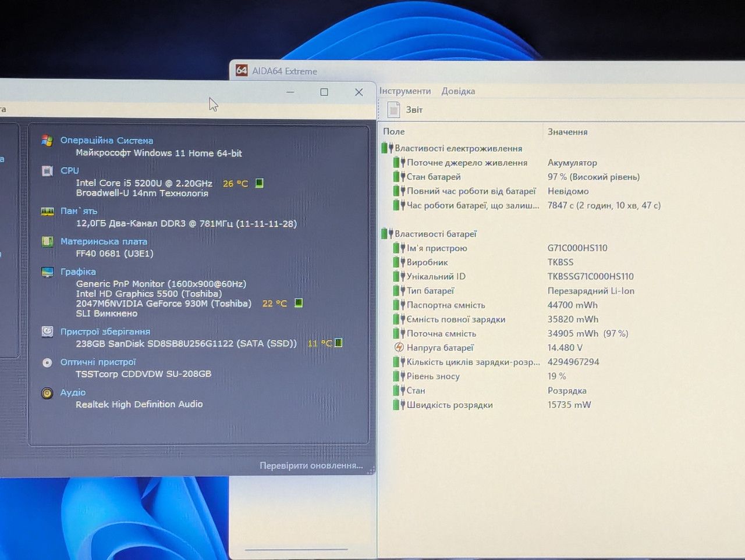
Task: Open the Інструменти menu
Action: tap(405, 91)
